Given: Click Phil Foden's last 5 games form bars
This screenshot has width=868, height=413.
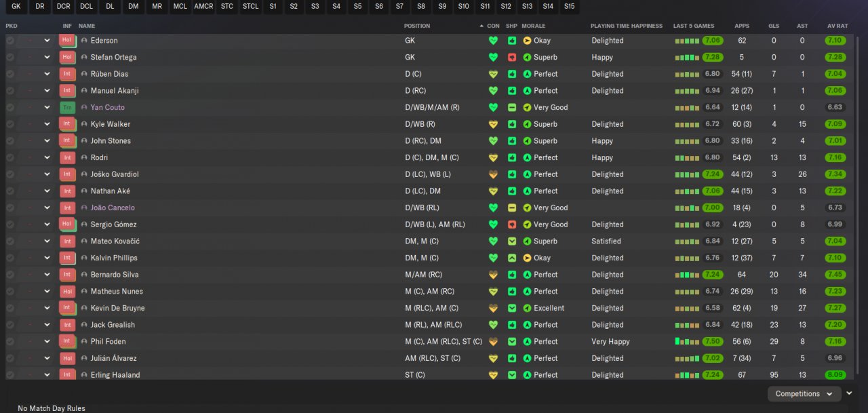Looking at the screenshot, I should (x=687, y=342).
